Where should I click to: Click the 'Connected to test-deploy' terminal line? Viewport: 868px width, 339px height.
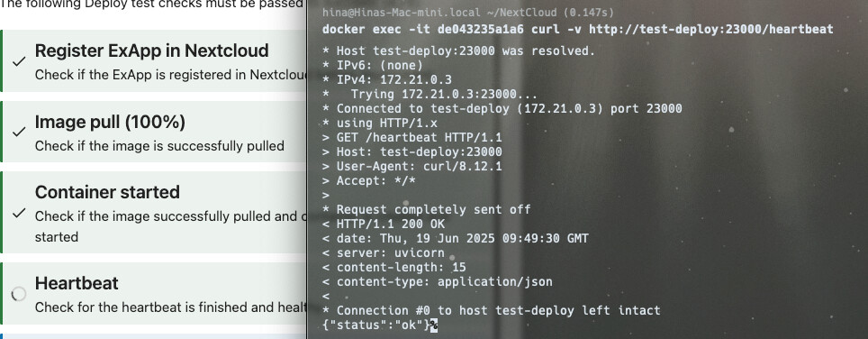tap(502, 108)
